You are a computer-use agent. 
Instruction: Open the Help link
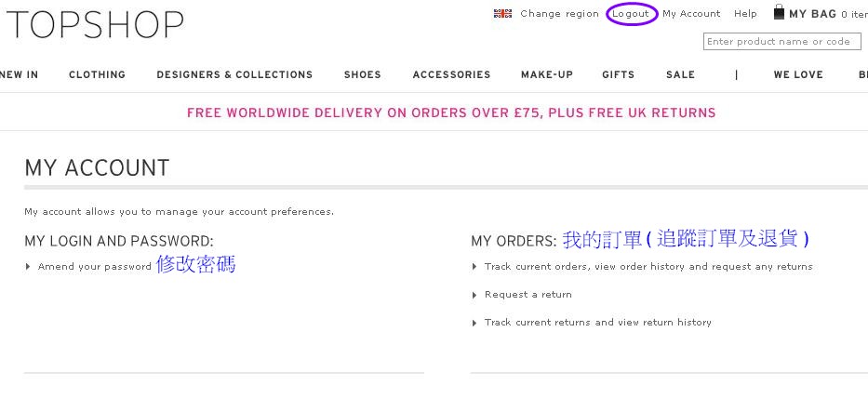(x=745, y=14)
